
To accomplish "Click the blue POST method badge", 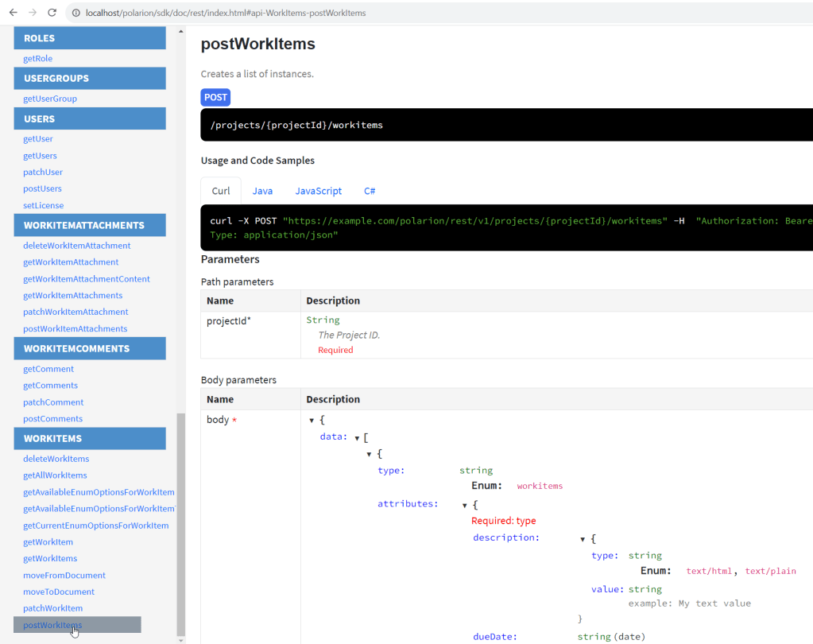I will click(x=215, y=97).
